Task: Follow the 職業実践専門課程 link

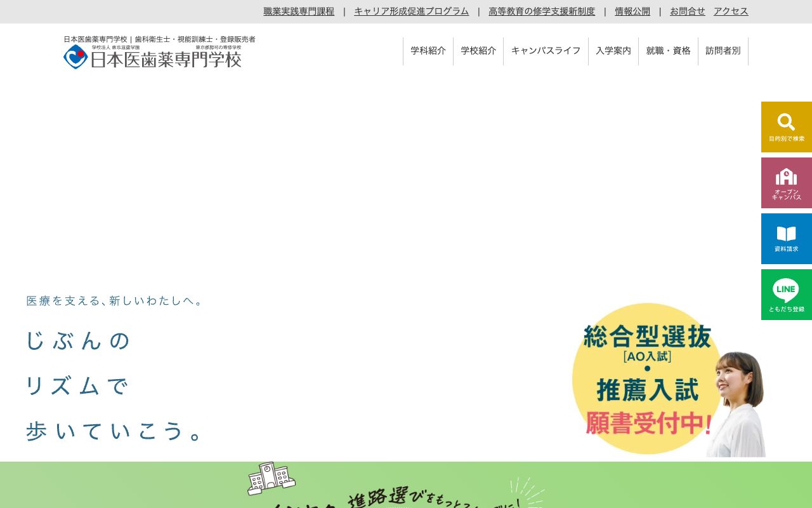Action: tap(299, 11)
